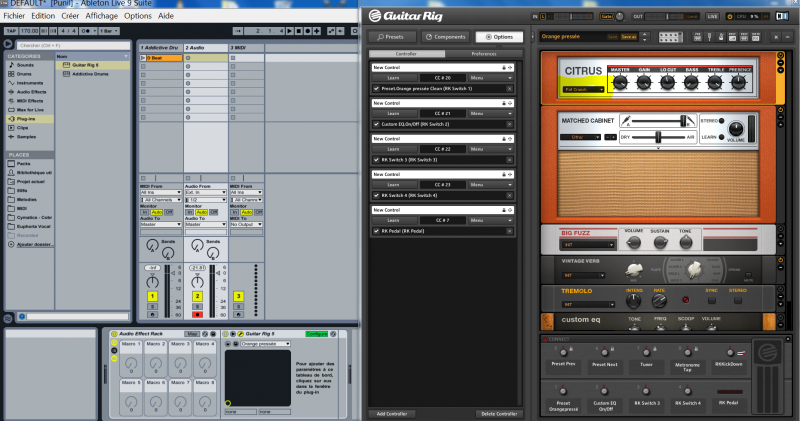Click the Matched Cabinet Volume knob
Viewport: 800px width, 421px height.
click(x=736, y=129)
